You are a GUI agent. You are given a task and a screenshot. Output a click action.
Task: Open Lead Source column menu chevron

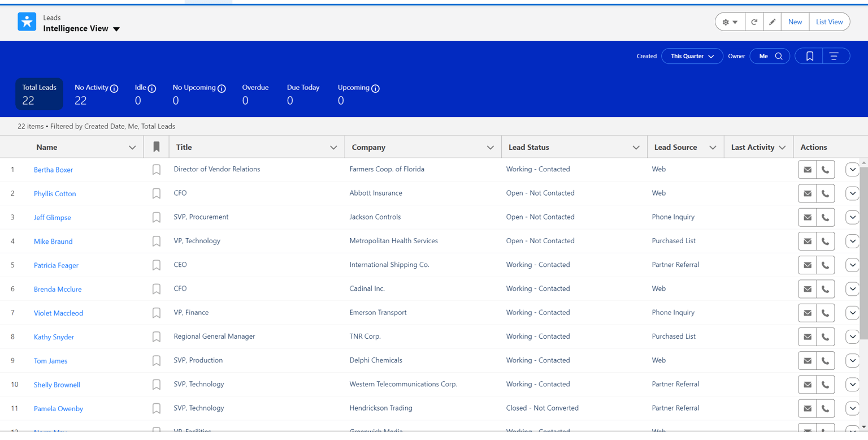pos(713,148)
